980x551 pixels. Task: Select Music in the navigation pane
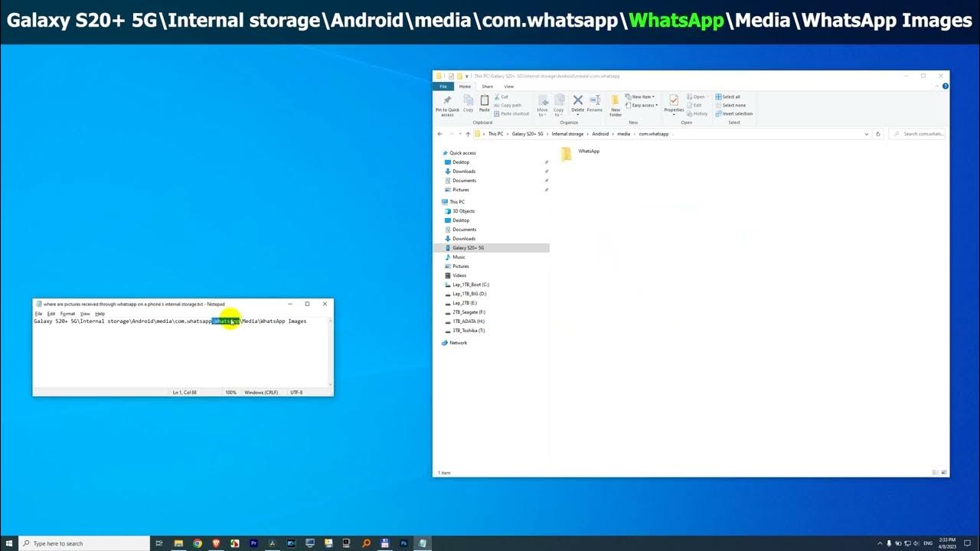point(455,257)
